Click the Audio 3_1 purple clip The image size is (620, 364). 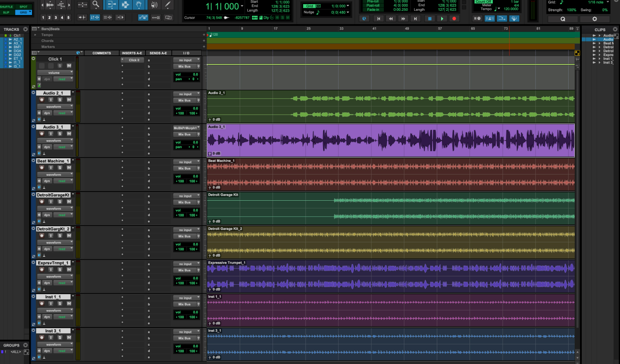click(391, 140)
